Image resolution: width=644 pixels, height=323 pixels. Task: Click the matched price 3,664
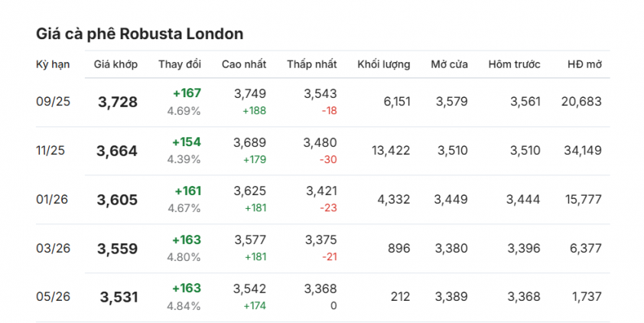point(117,151)
